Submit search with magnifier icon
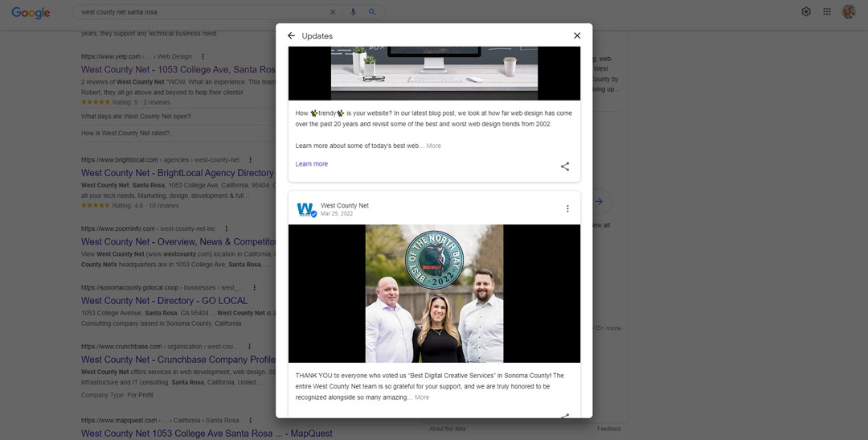 [x=372, y=11]
